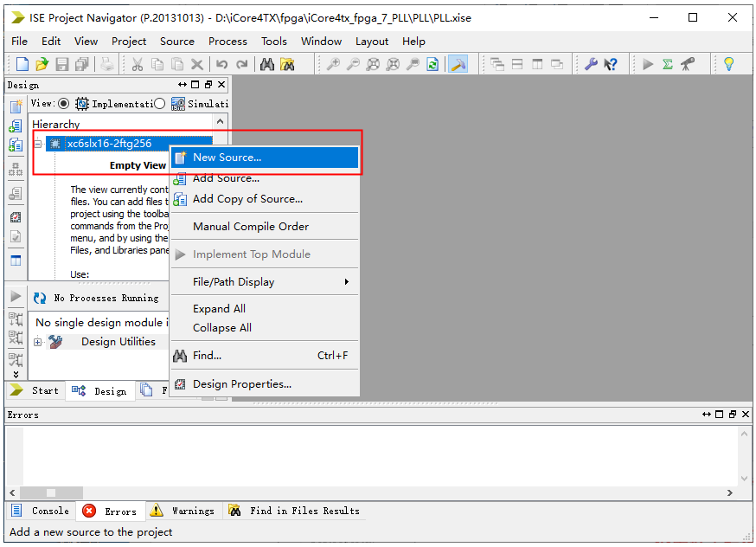Click the wrench icon in the toolbar
This screenshot has height=547, width=756.
point(592,64)
